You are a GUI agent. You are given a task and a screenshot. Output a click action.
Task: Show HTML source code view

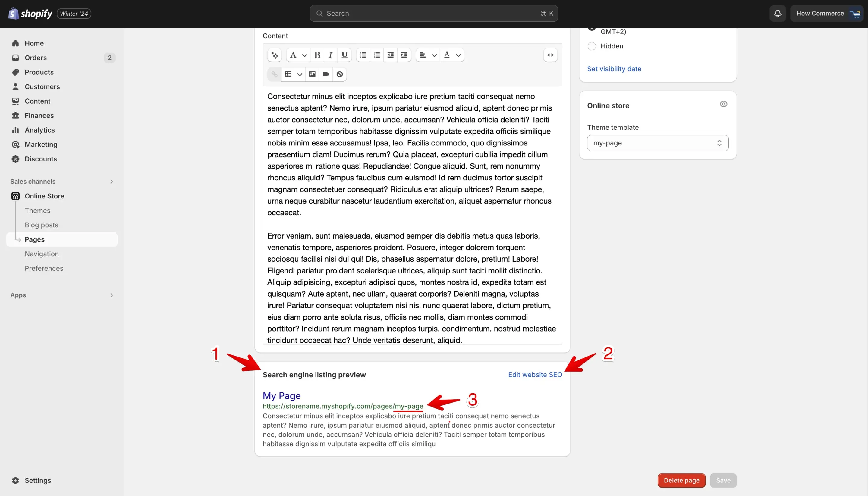[x=550, y=55]
